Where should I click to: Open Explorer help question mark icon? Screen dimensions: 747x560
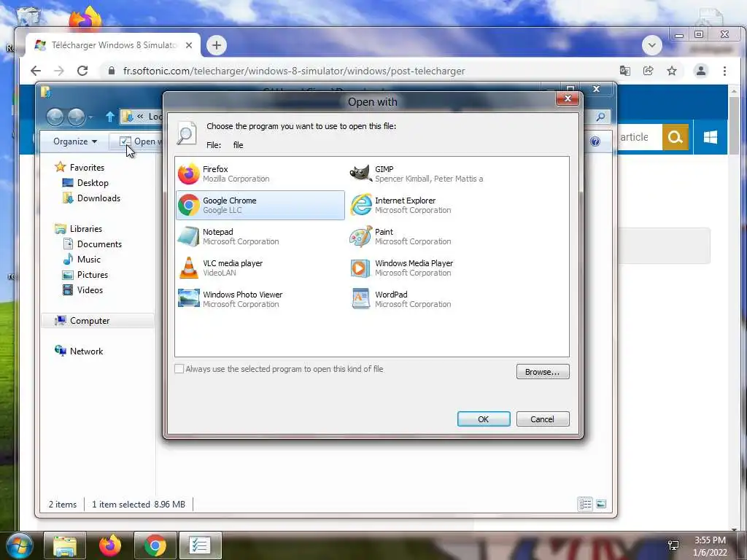tap(595, 141)
